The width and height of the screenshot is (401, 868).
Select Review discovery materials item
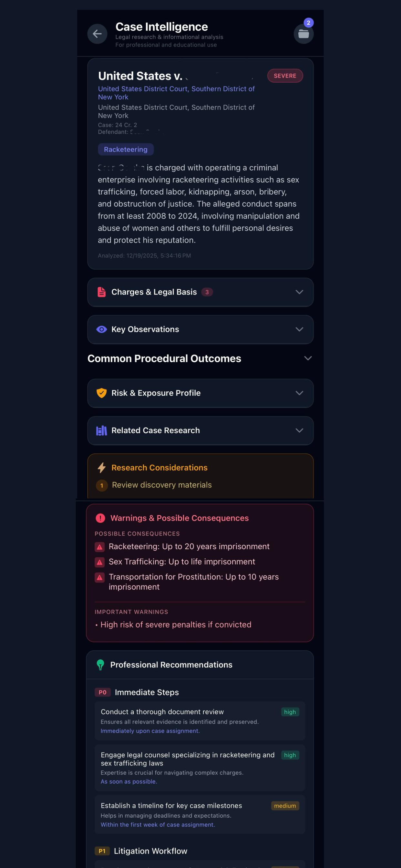162,485
